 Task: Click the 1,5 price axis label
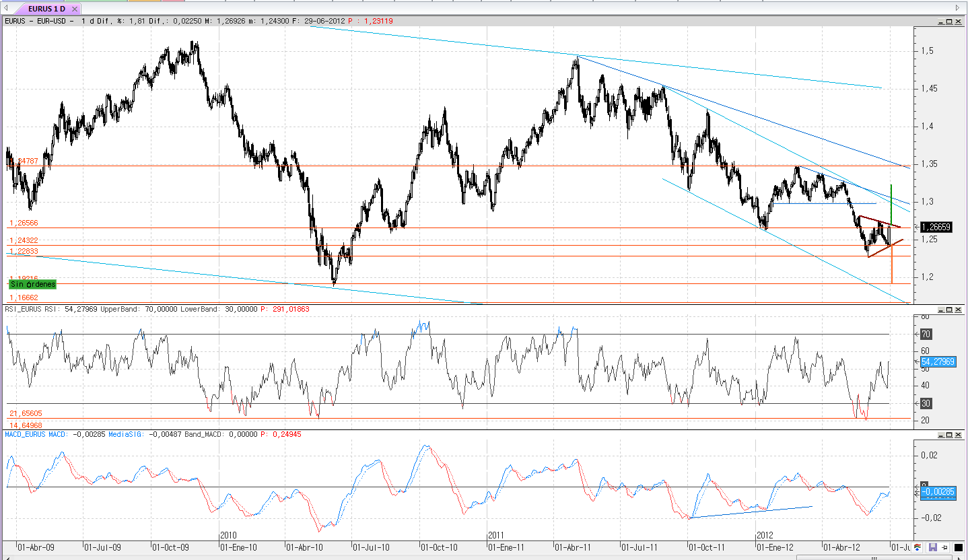point(928,51)
